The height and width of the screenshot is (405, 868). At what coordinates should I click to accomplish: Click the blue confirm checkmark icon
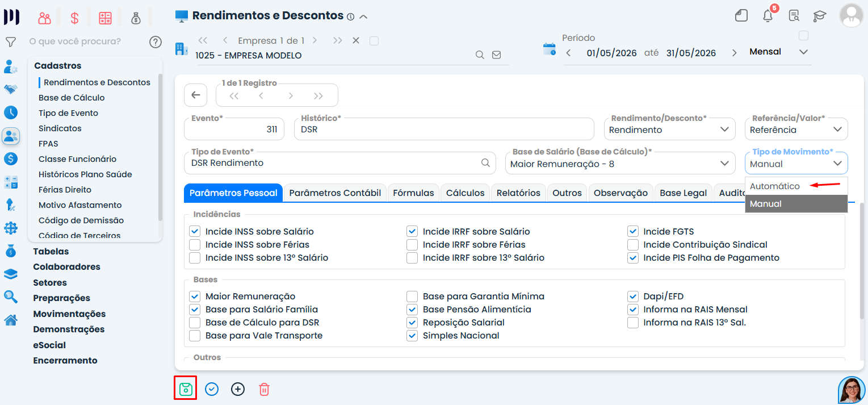click(212, 389)
